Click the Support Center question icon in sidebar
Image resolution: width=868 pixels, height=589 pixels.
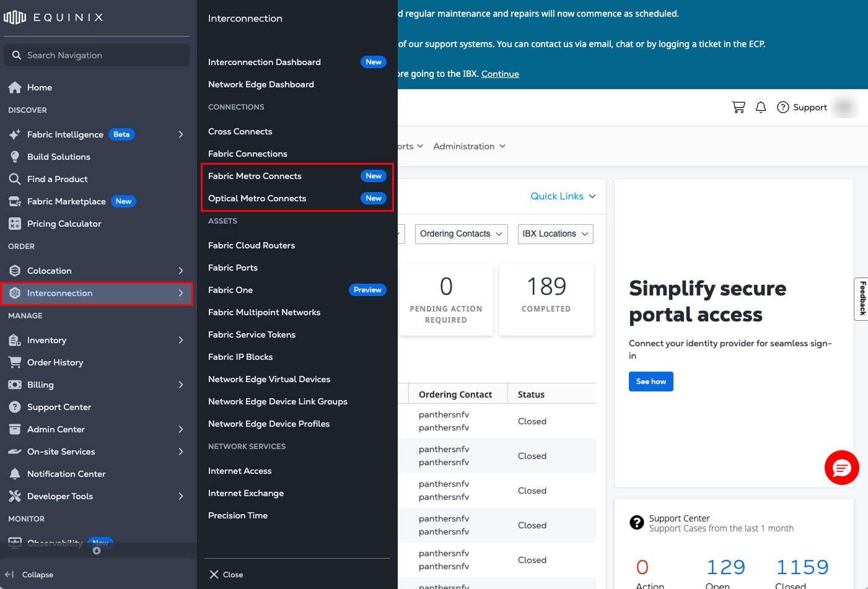click(x=15, y=407)
